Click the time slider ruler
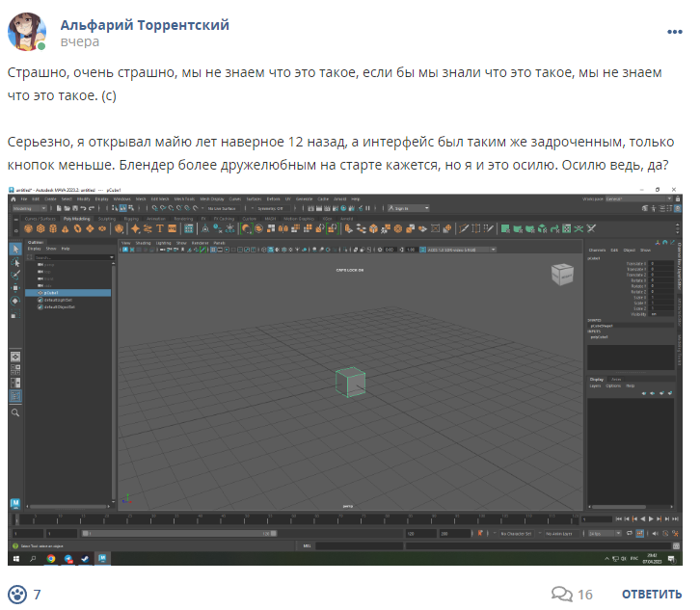Screen dimensions: 700x610 [x=296, y=519]
